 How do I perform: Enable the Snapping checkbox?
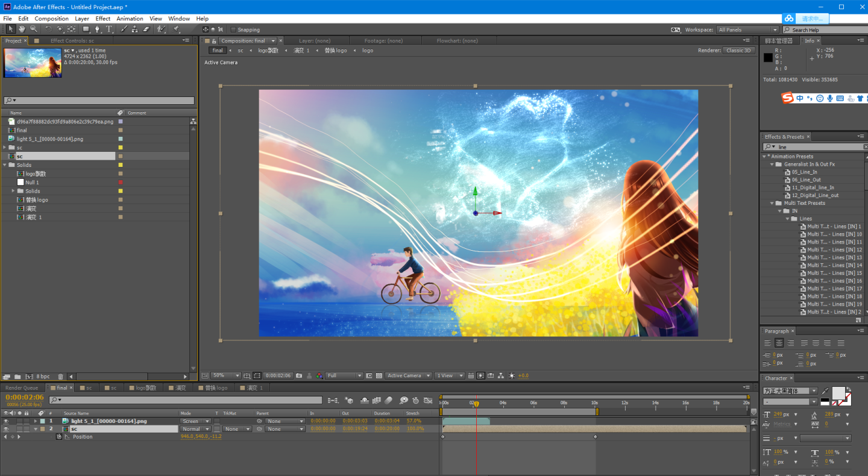click(x=234, y=30)
